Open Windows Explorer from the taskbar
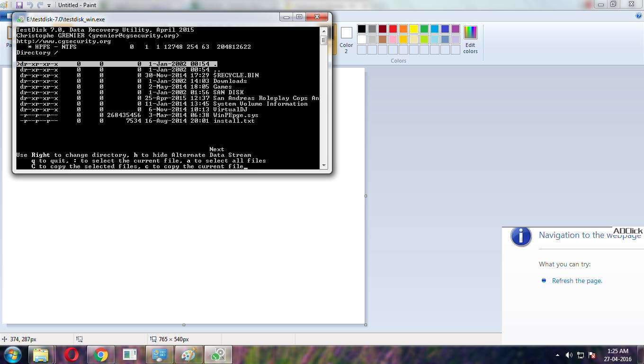Screen dimensions: 644x364 pyautogui.click(x=41, y=355)
